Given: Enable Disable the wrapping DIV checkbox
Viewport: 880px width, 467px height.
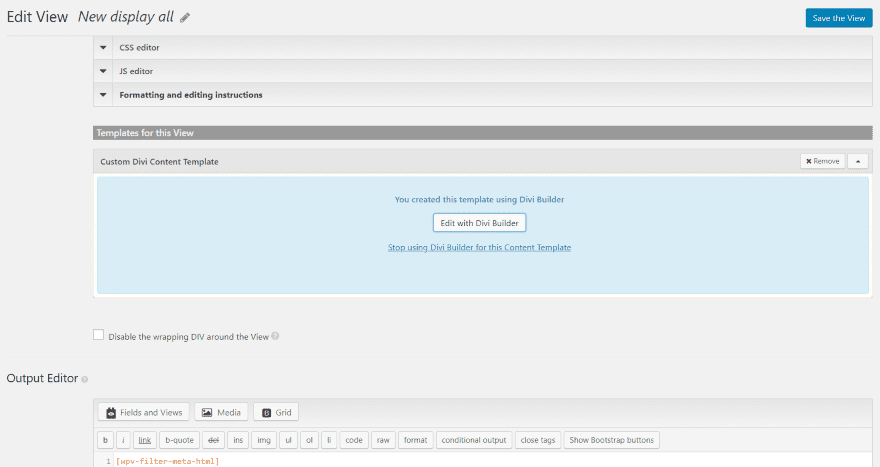Looking at the screenshot, I should (98, 335).
